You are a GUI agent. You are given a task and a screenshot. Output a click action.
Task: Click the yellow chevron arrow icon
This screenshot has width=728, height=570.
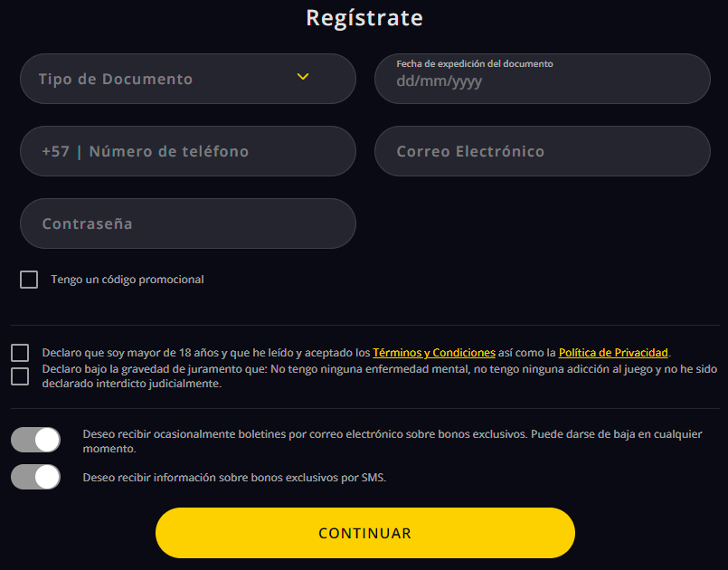303,77
